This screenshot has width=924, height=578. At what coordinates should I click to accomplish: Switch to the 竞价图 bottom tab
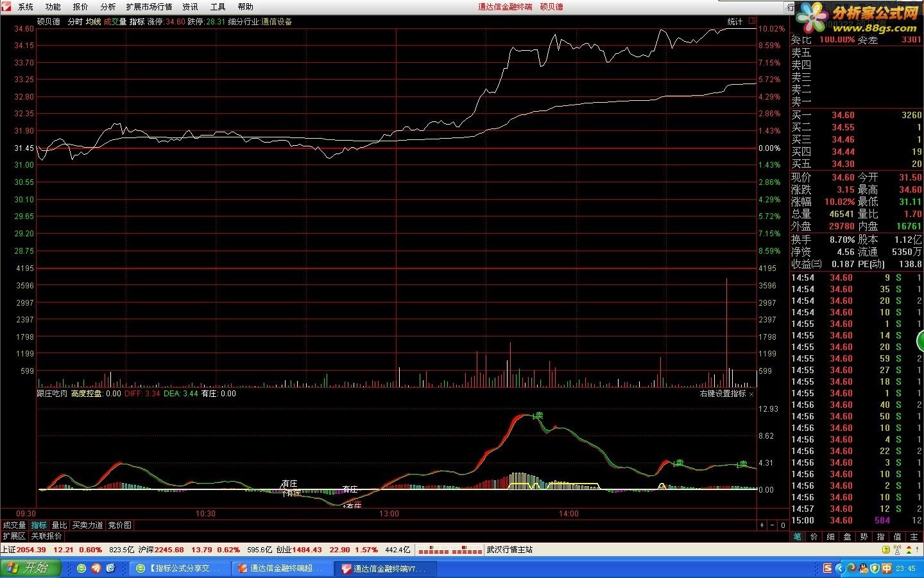tap(119, 525)
